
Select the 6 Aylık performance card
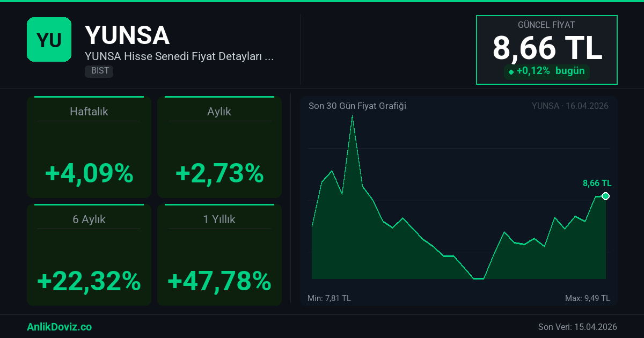point(89,255)
